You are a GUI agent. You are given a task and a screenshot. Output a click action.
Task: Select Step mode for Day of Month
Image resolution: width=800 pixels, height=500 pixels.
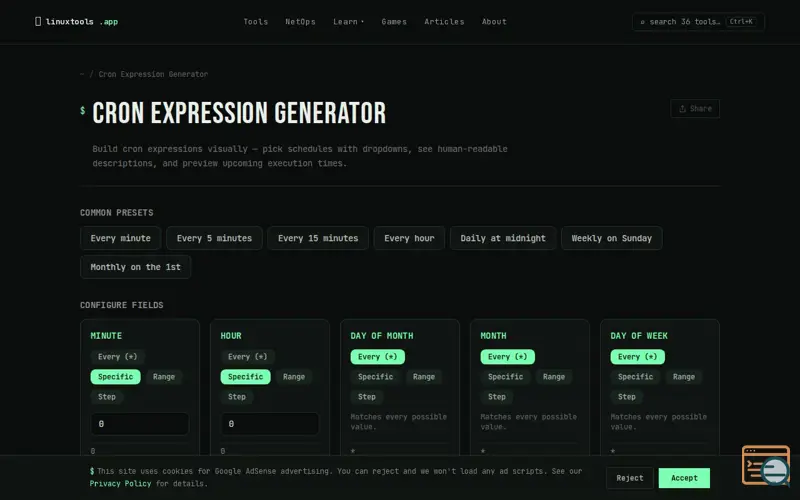(x=367, y=396)
